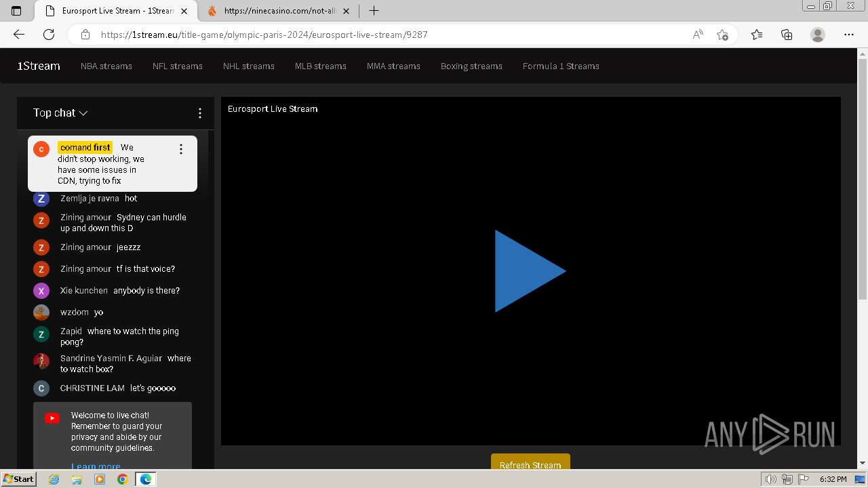Go to the 1Stream home logo
This screenshot has height=488, width=868.
pos(39,66)
